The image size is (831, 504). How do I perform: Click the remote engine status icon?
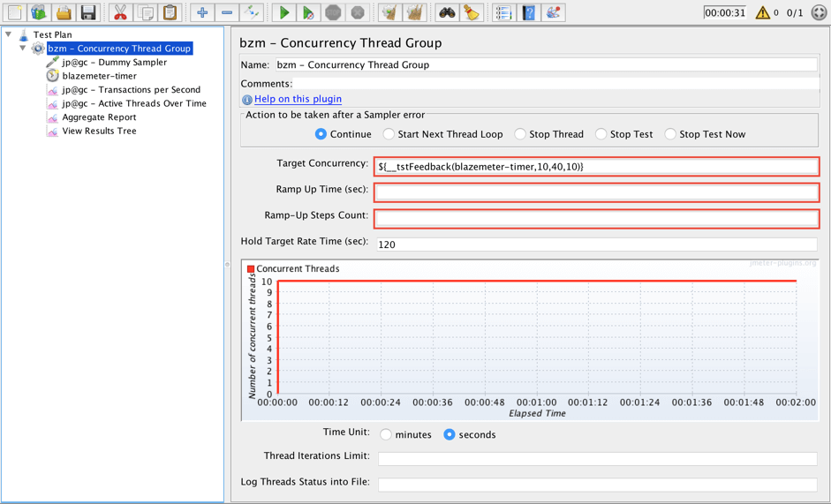point(819,12)
